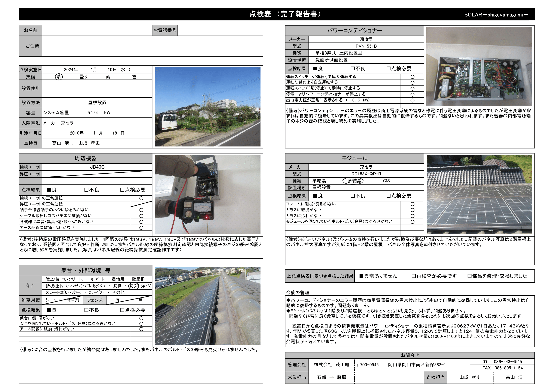The image size is (554, 392).
Task: Select the circled 晴 weather option
Action: pos(59,77)
